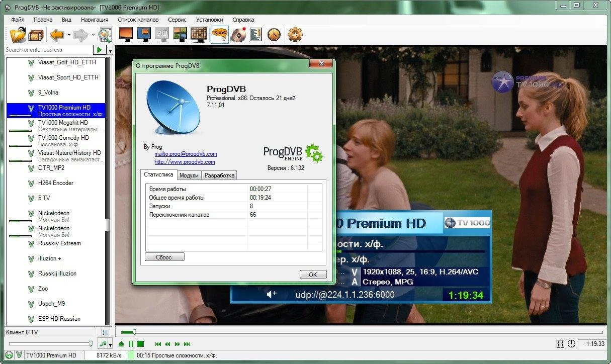Open the scheduler clock icon in toolbar
The width and height of the screenshot is (611, 364).
click(274, 35)
